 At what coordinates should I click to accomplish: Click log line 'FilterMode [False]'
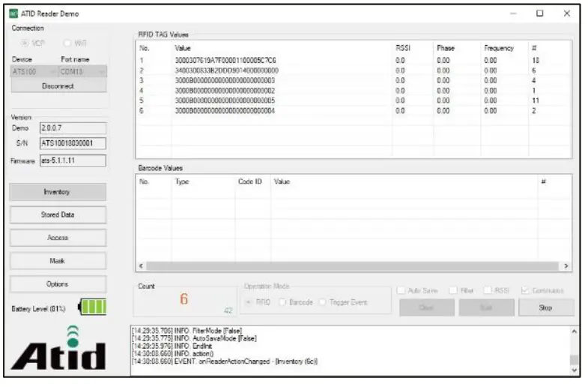coord(187,331)
